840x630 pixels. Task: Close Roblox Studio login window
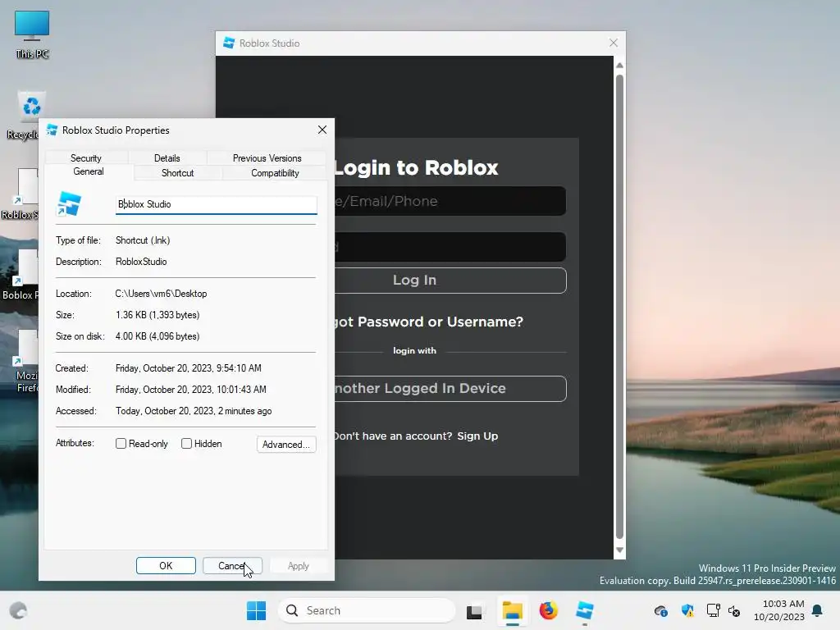614,43
